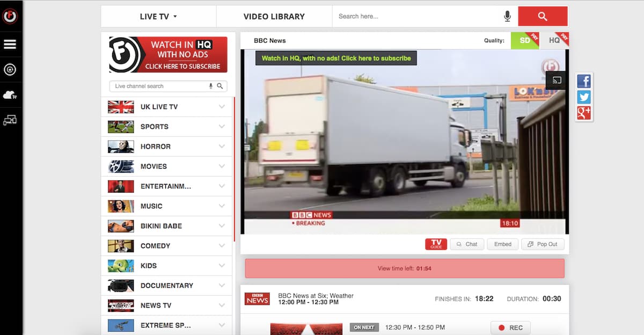Screen dimensions: 644x335
Task: Share on Facebook
Action: [x=584, y=81]
